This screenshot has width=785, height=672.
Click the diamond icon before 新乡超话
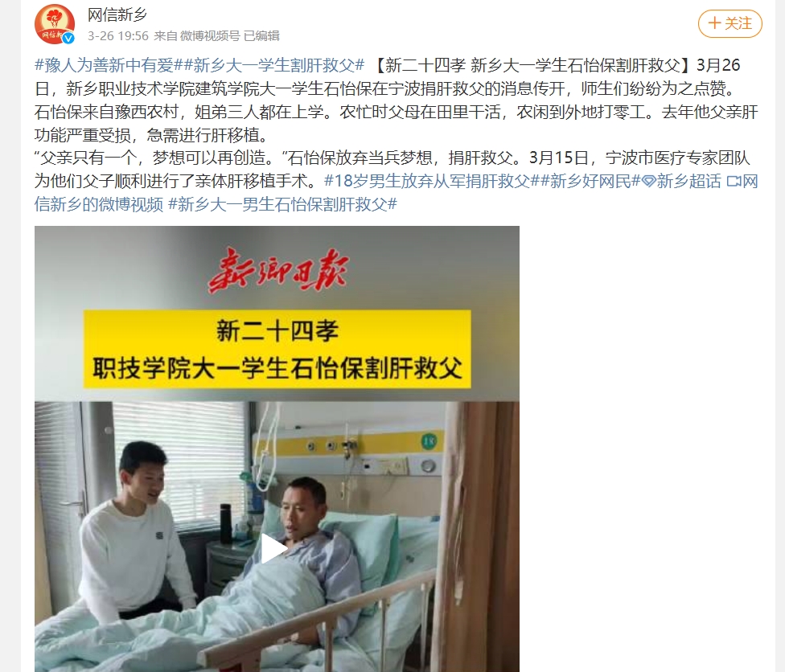click(x=649, y=181)
